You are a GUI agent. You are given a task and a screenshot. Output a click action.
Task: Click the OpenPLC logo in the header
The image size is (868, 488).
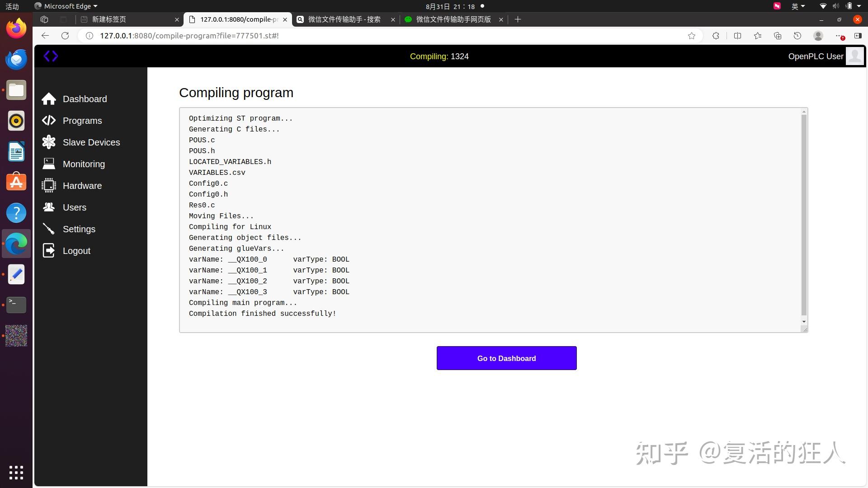tap(51, 56)
